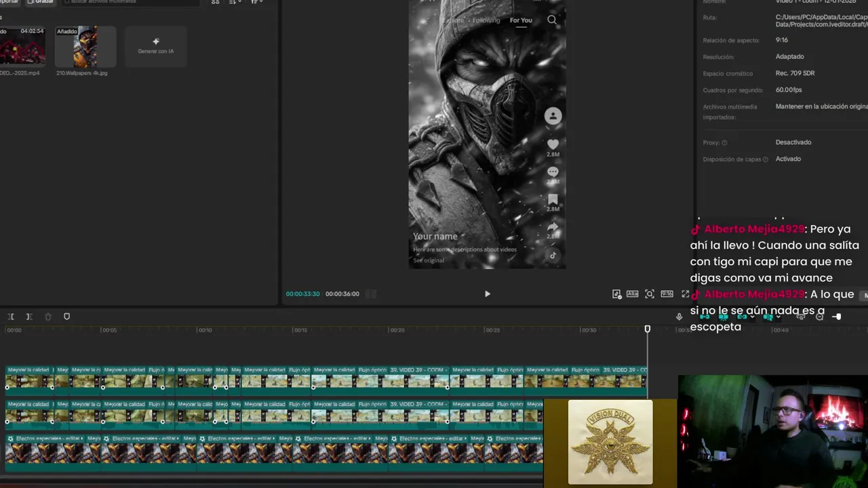Viewport: 868px width, 488px height.
Task: Click first keyframe dot on top track
Action: 7,388
